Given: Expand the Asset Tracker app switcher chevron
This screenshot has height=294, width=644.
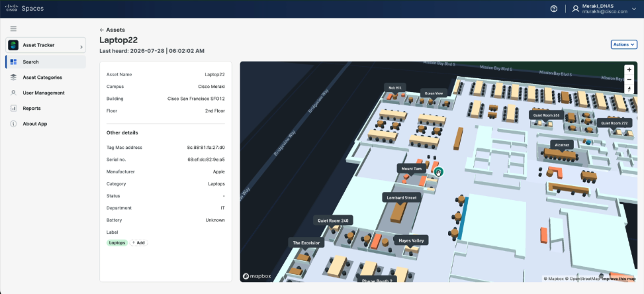Looking at the screenshot, I should pyautogui.click(x=81, y=47).
